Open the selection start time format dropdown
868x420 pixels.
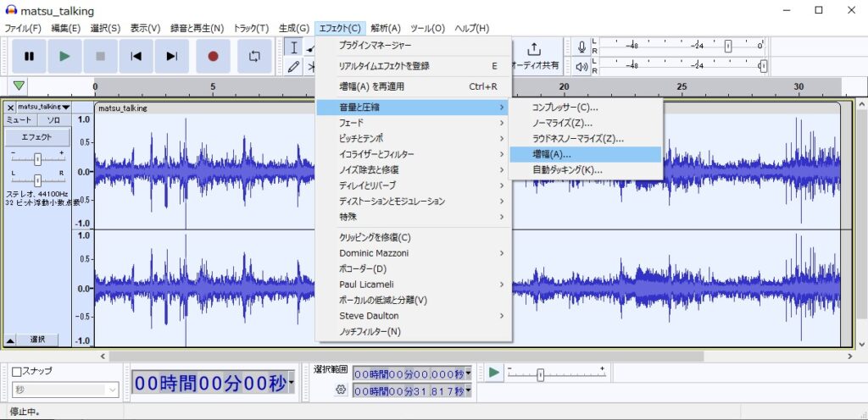(x=468, y=373)
